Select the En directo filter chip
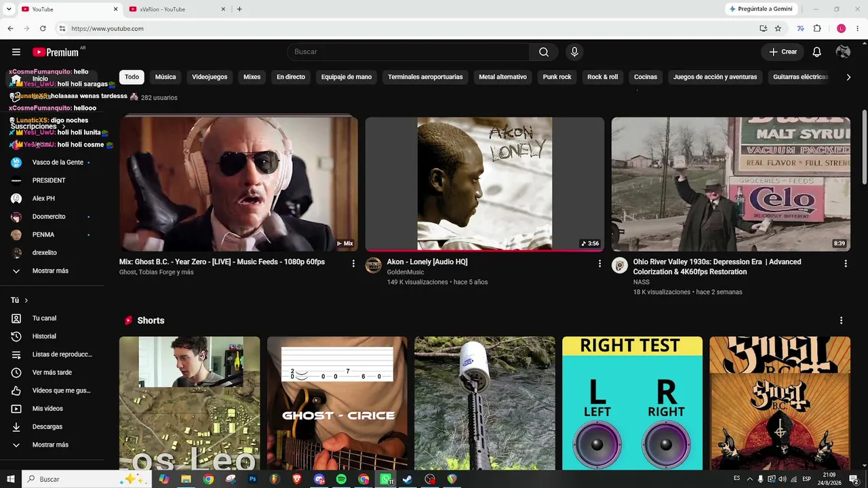The width and height of the screenshot is (868, 488). pyautogui.click(x=291, y=77)
